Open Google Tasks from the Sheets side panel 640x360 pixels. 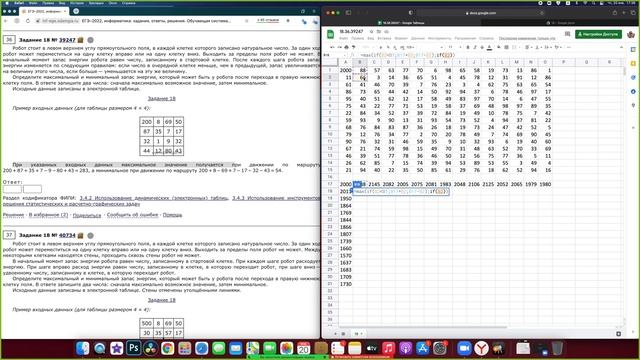(633, 78)
